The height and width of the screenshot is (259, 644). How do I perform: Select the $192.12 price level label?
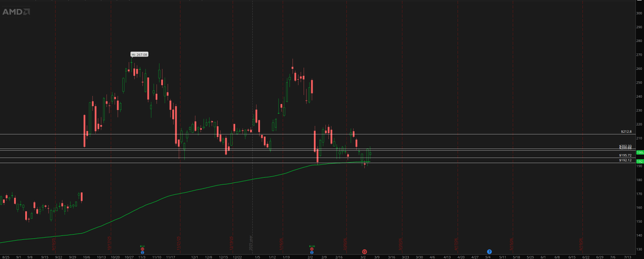pyautogui.click(x=625, y=160)
